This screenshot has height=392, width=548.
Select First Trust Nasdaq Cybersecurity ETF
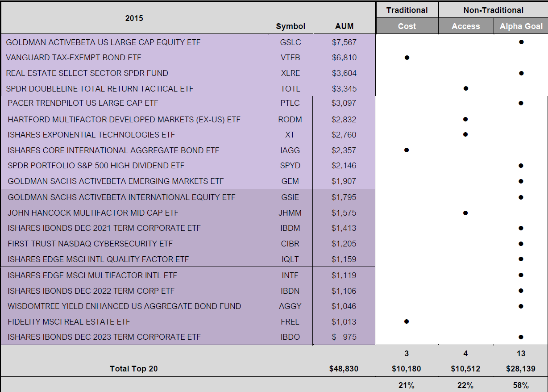pos(90,244)
